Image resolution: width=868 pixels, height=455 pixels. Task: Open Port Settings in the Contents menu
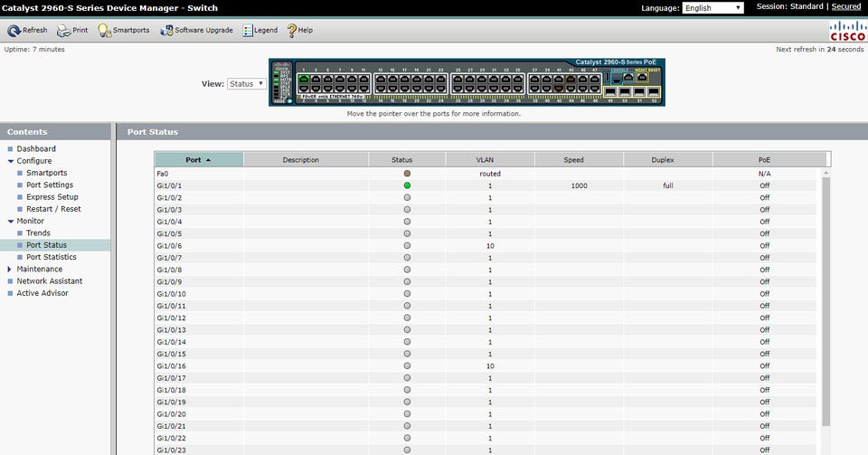(49, 185)
